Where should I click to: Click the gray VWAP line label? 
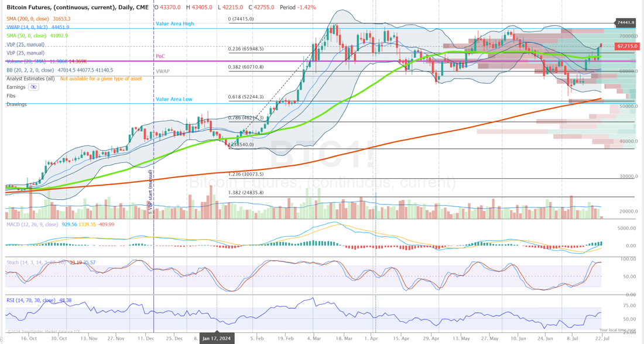point(163,71)
